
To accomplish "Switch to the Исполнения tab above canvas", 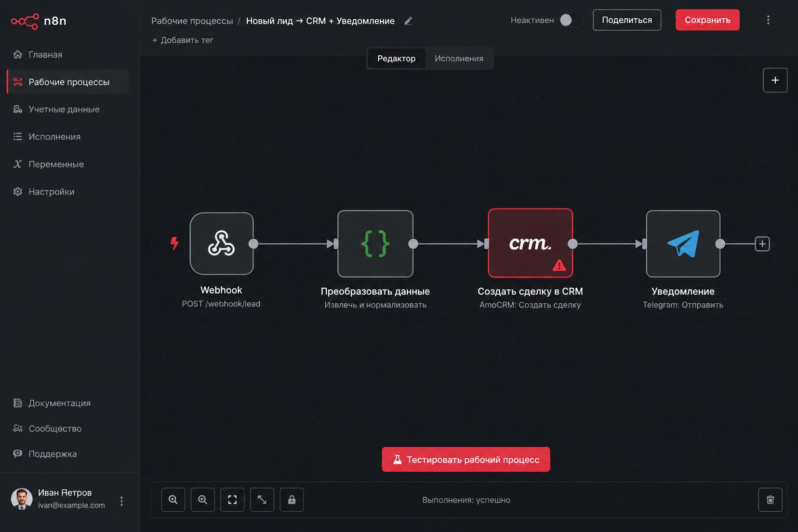I will 459,59.
